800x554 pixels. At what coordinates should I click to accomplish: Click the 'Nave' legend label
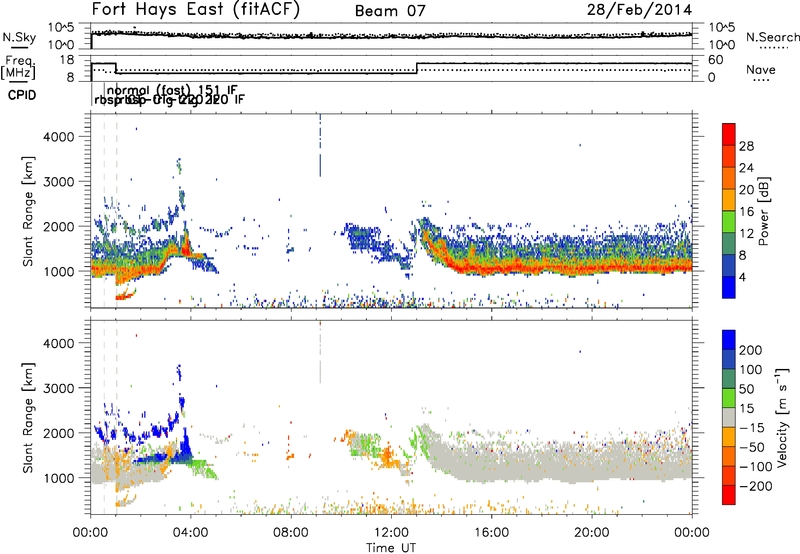[760, 69]
